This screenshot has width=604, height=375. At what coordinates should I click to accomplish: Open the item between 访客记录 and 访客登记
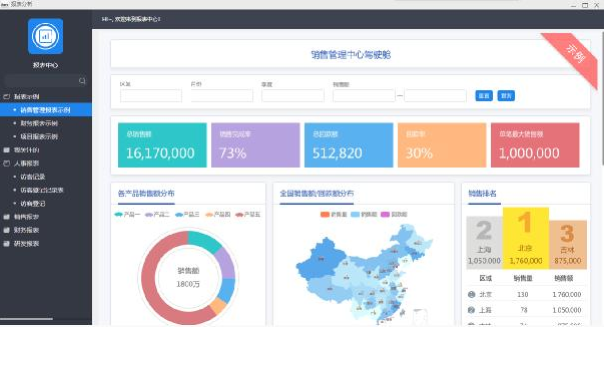42,190
